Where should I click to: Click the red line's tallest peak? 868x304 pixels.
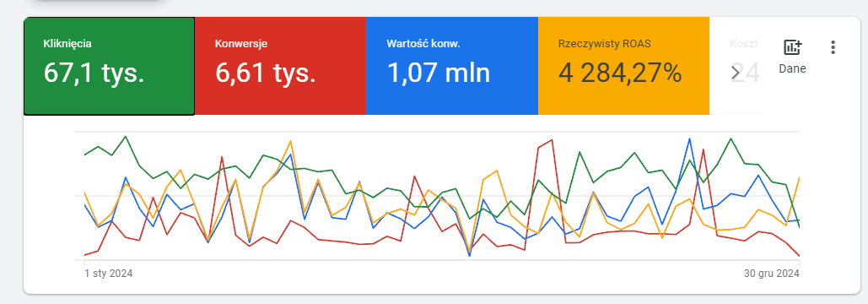coord(552,139)
